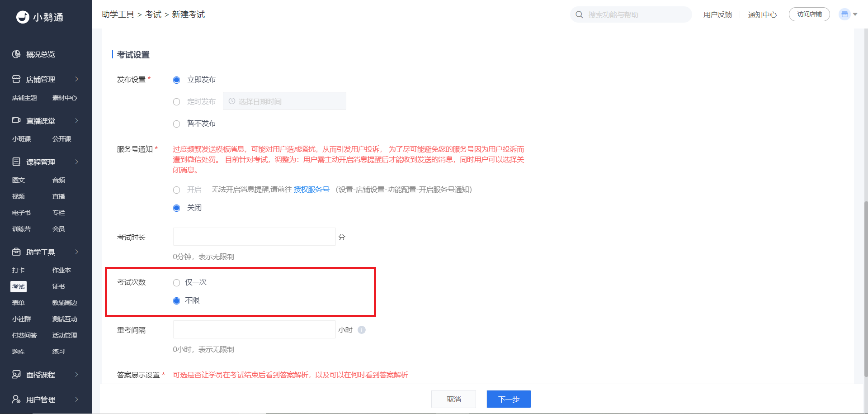The height and width of the screenshot is (414, 868).
Task: Click the 考试时长 input field
Action: (255, 237)
